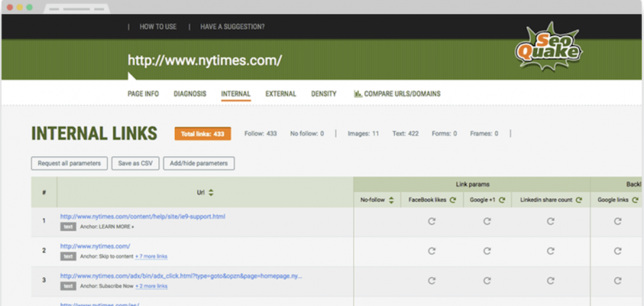Open the HOW TO USE link

click(x=158, y=27)
